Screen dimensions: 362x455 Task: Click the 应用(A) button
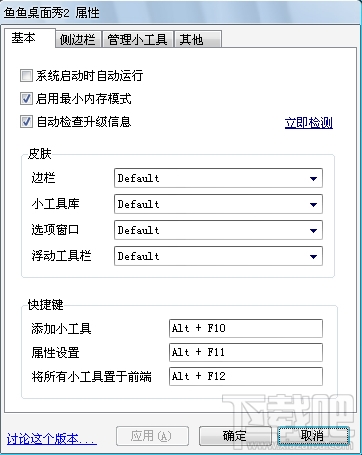pos(152,436)
